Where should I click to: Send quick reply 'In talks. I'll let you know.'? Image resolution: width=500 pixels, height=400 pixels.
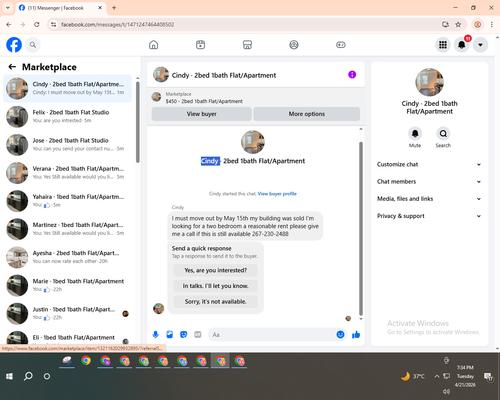tap(216, 286)
